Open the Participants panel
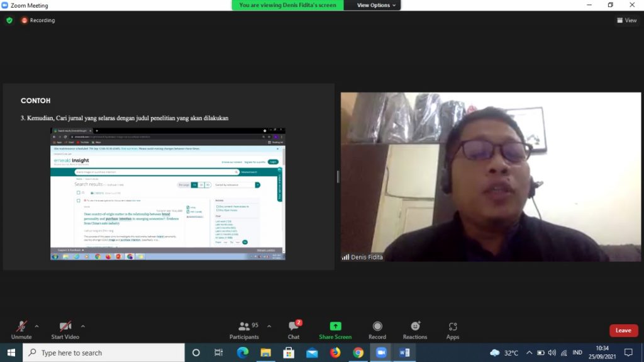The height and width of the screenshot is (362, 644). point(244,329)
